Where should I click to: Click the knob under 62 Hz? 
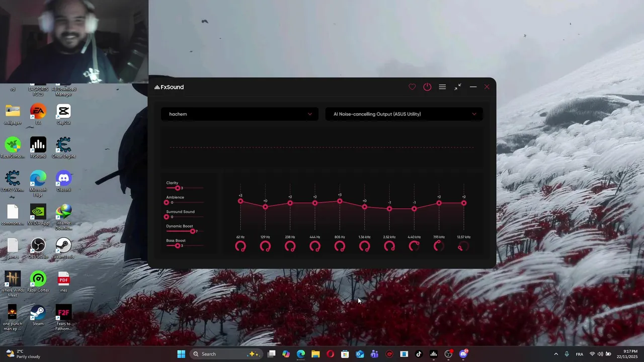(240, 246)
